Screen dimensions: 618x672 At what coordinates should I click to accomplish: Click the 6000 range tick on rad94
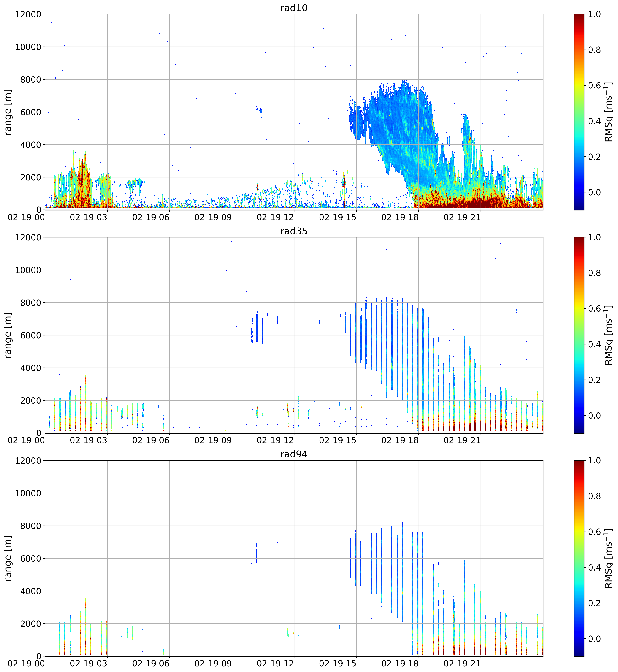click(31, 559)
